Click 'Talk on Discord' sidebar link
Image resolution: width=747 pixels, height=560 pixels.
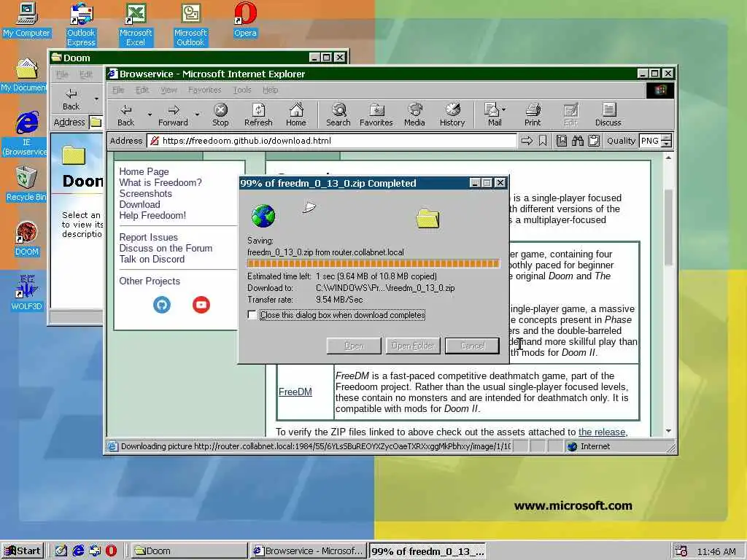[152, 259]
